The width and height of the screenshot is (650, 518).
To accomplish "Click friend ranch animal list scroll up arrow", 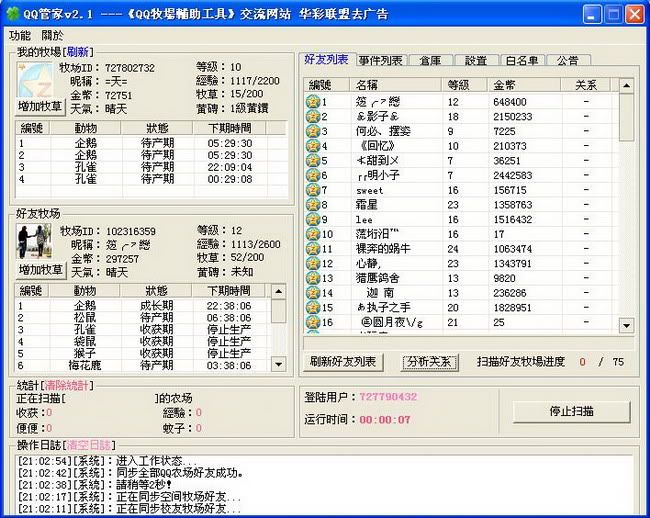I will (x=279, y=291).
